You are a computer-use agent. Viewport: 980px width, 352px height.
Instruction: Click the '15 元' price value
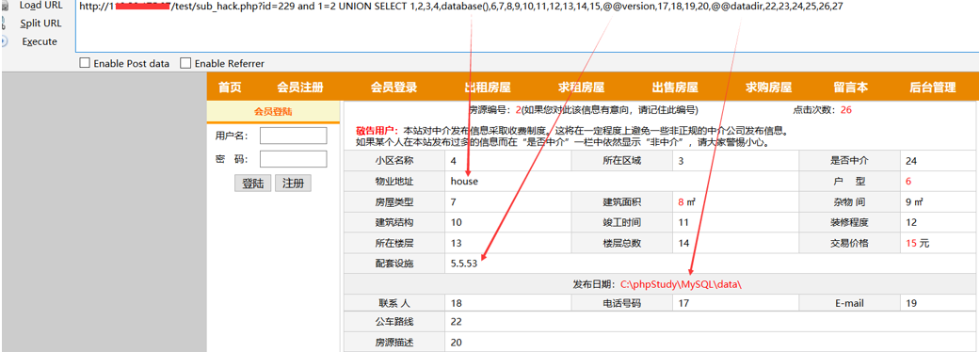coord(918,243)
